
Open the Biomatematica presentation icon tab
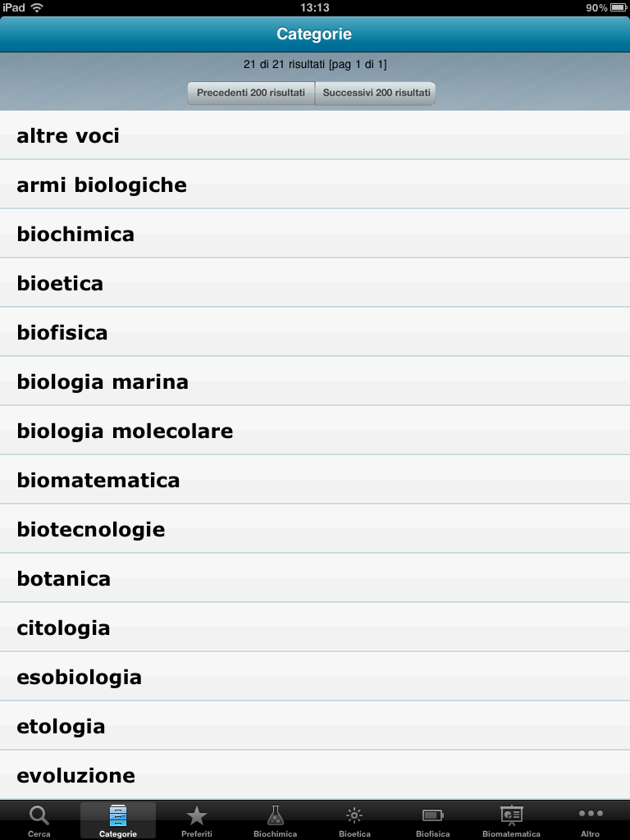[x=511, y=815]
